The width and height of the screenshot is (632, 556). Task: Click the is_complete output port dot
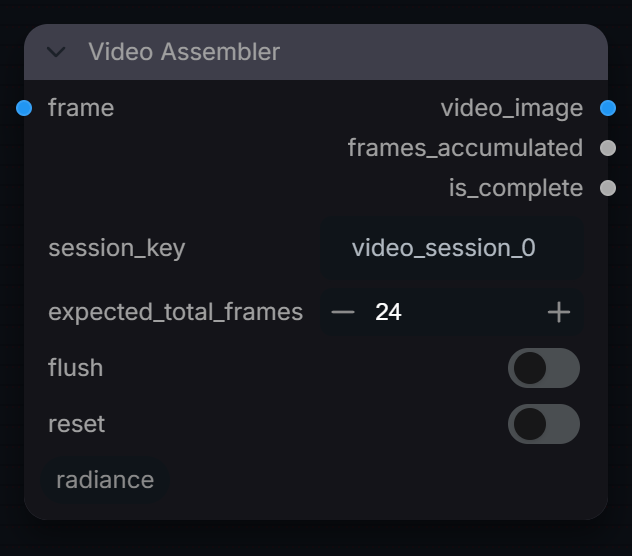pos(608,188)
